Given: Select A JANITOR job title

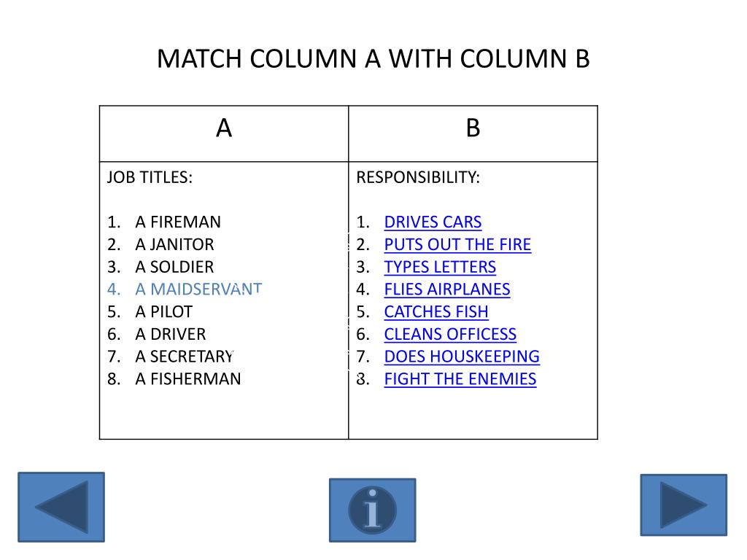Looking at the screenshot, I should point(174,244).
